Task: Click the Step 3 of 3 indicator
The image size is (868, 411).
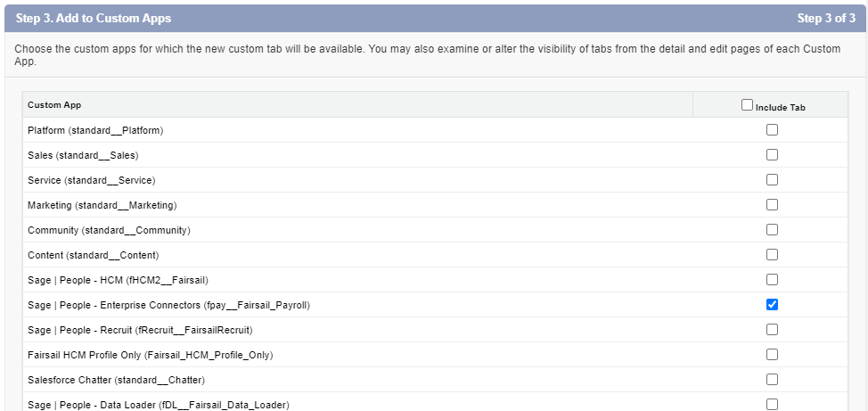Action: click(x=827, y=18)
